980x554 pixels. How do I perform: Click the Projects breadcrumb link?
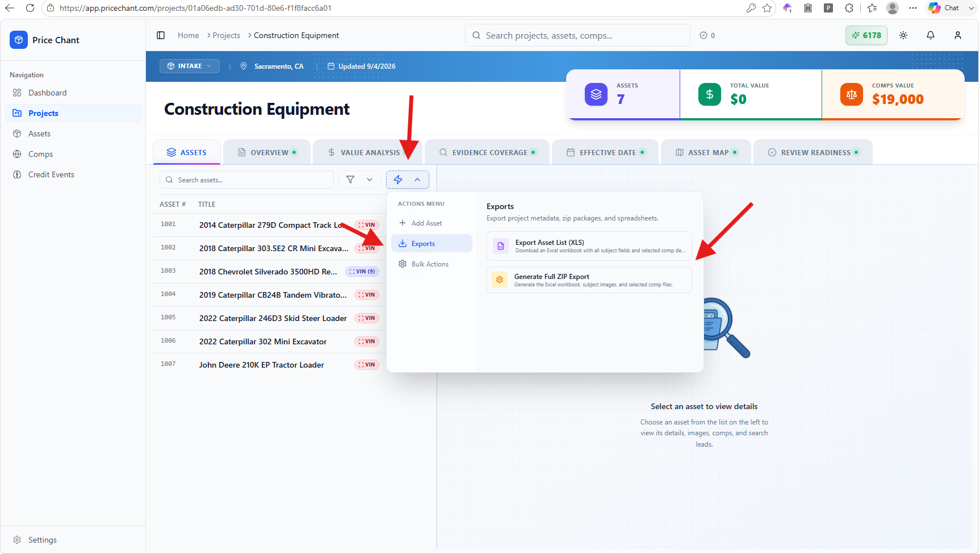[227, 35]
